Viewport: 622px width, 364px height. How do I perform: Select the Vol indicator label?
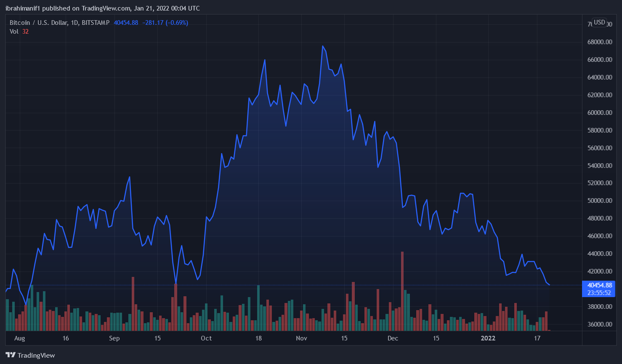pos(14,32)
